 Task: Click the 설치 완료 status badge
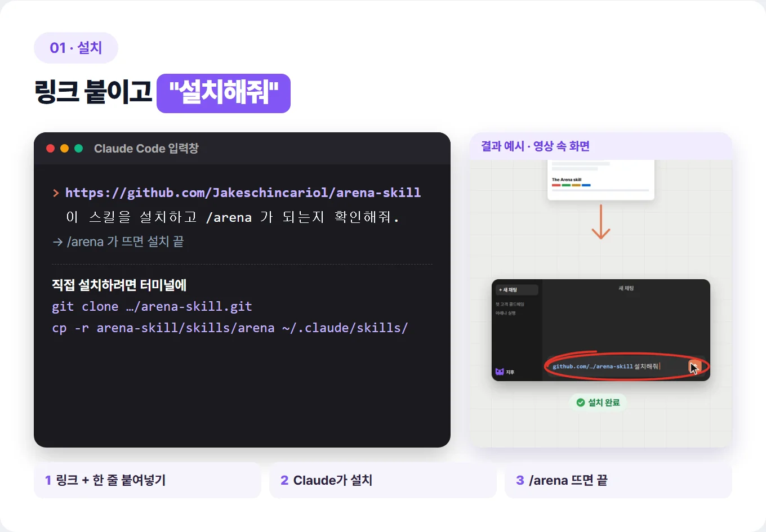point(598,403)
